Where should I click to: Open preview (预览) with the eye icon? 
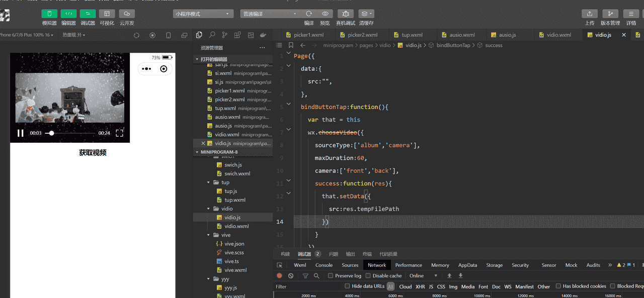click(325, 14)
